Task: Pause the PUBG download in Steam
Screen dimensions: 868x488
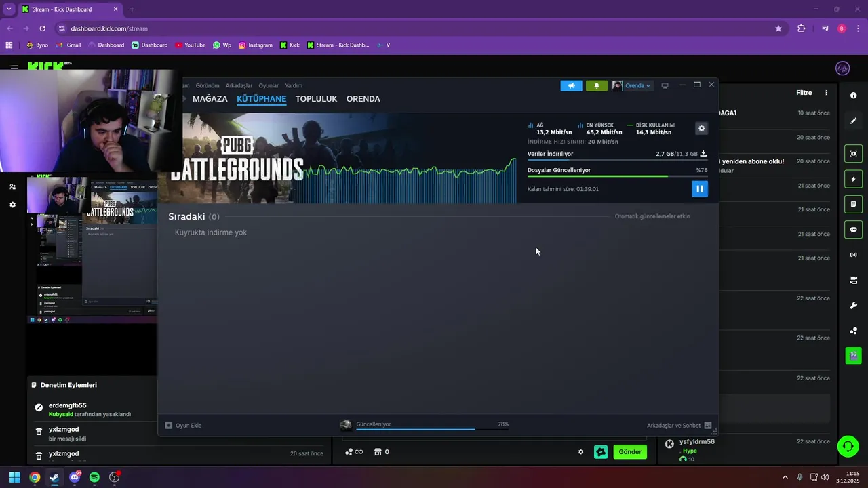Action: click(x=699, y=188)
